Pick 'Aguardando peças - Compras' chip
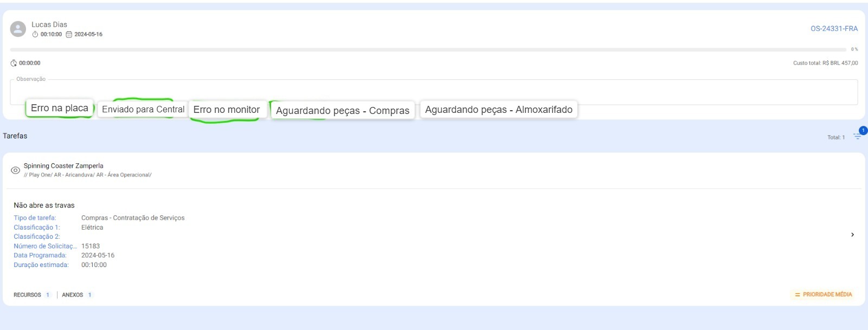The image size is (868, 330). [x=342, y=110]
